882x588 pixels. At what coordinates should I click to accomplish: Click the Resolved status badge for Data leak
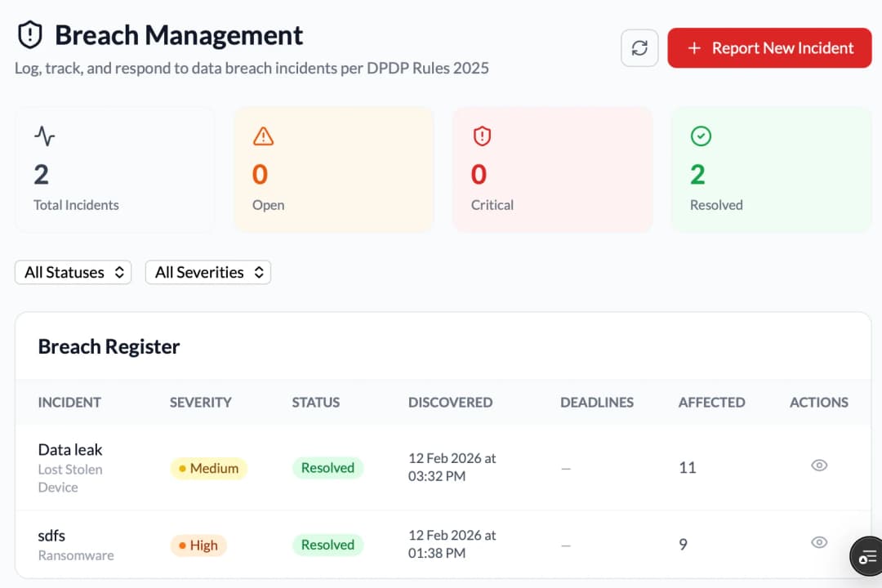tap(327, 468)
